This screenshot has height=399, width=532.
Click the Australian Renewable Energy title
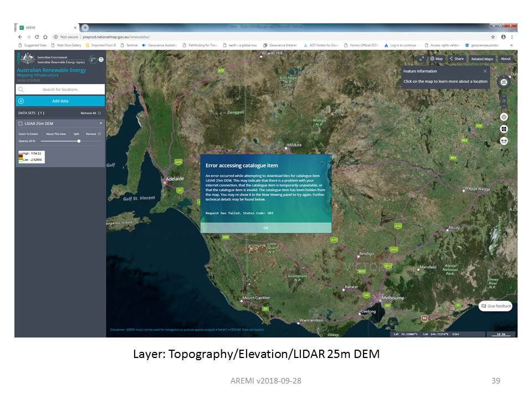(51, 70)
